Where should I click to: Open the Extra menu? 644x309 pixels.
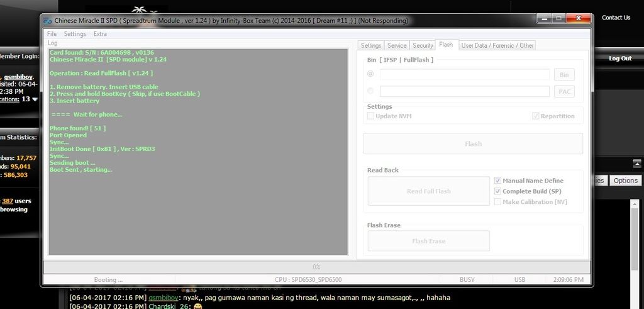click(x=100, y=34)
